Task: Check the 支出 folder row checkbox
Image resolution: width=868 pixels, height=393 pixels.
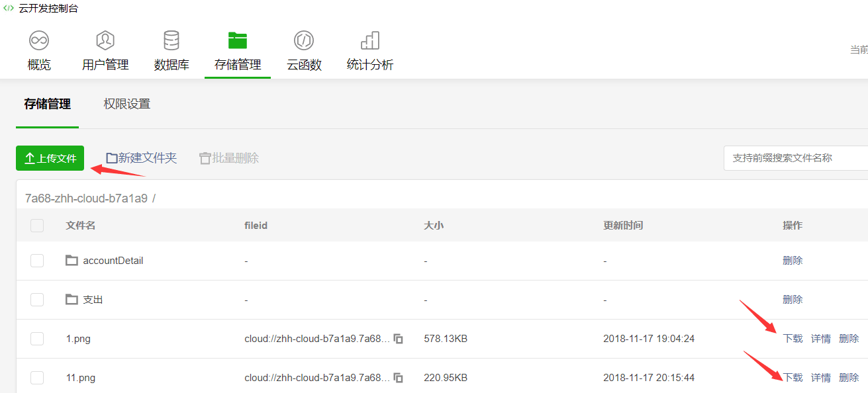Action: coord(37,300)
